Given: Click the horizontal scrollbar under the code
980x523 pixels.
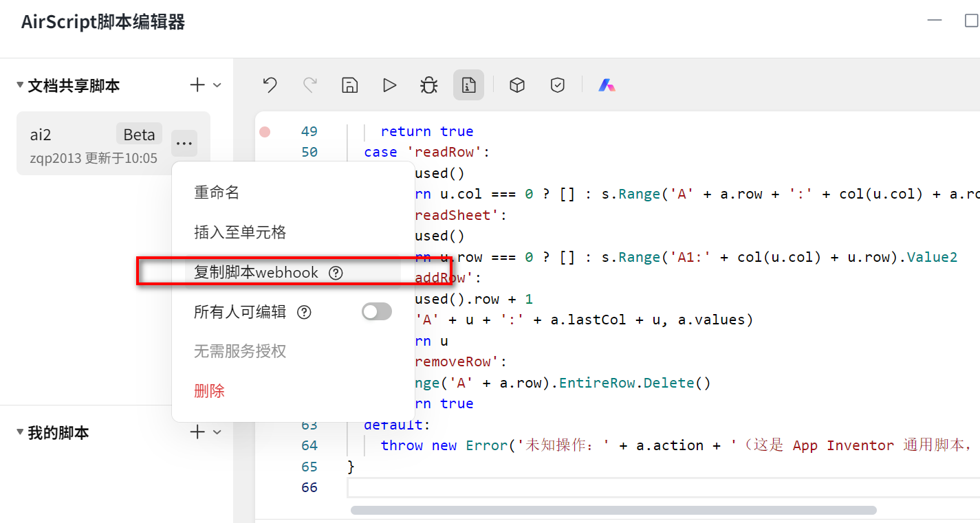Looking at the screenshot, I should [613, 511].
